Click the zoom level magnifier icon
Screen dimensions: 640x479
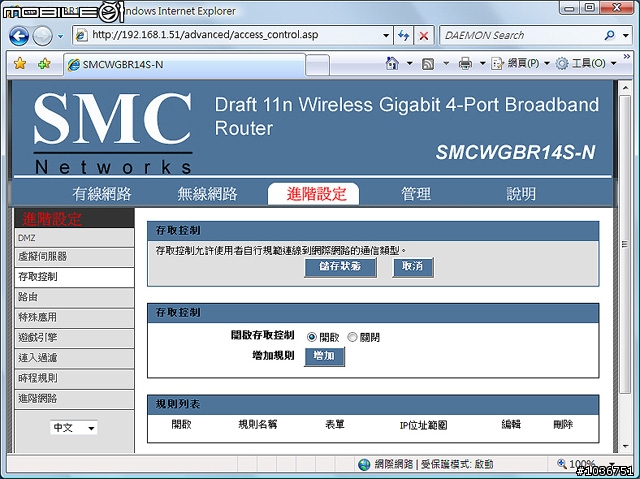coord(562,463)
